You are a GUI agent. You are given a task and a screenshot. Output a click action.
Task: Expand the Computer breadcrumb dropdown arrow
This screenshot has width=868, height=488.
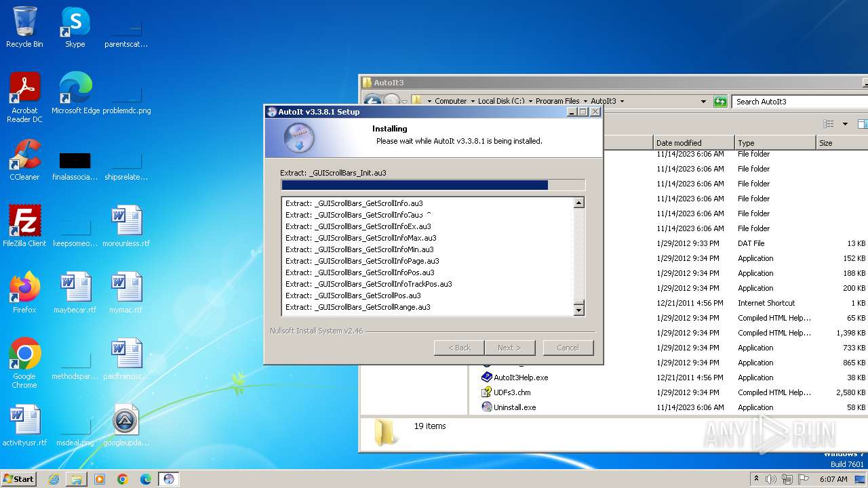point(472,102)
